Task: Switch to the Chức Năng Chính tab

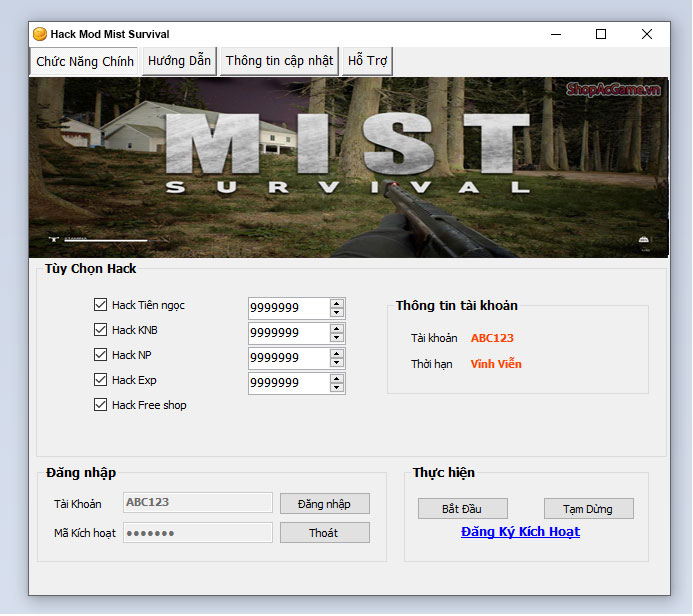Action: click(x=85, y=61)
